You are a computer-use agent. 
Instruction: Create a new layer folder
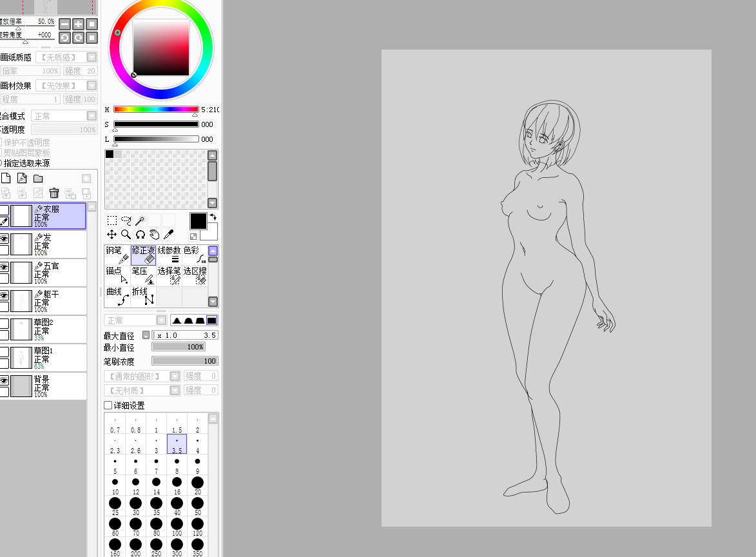click(x=38, y=178)
